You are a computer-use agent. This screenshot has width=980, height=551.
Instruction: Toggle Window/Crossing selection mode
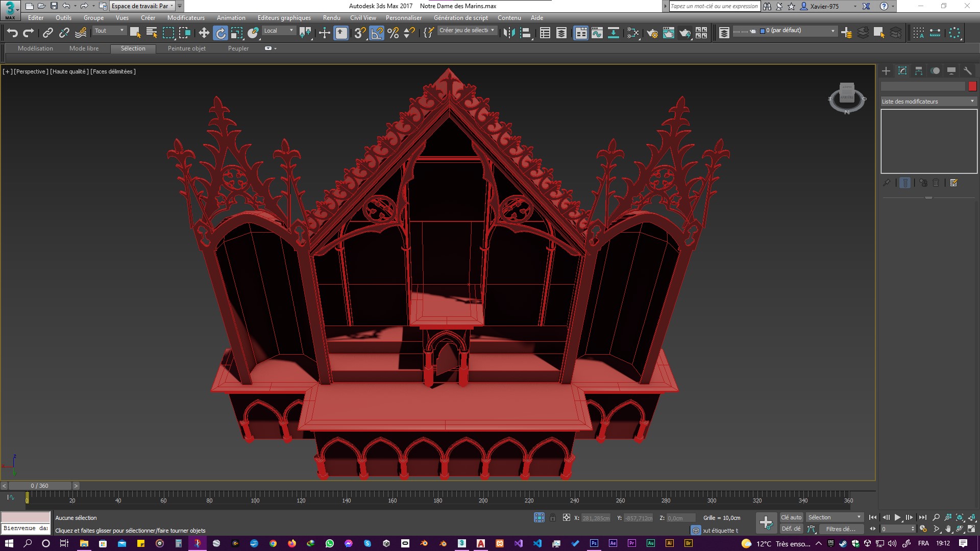tap(185, 33)
